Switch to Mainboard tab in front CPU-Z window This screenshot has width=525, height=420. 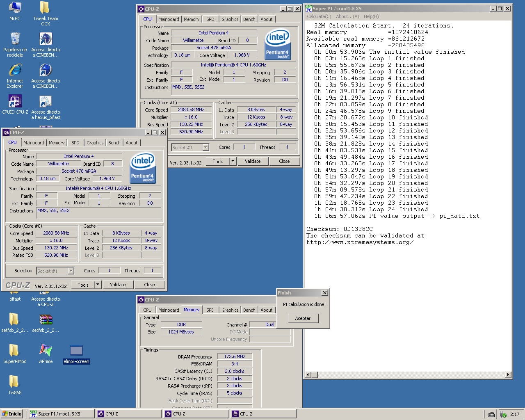(x=34, y=143)
